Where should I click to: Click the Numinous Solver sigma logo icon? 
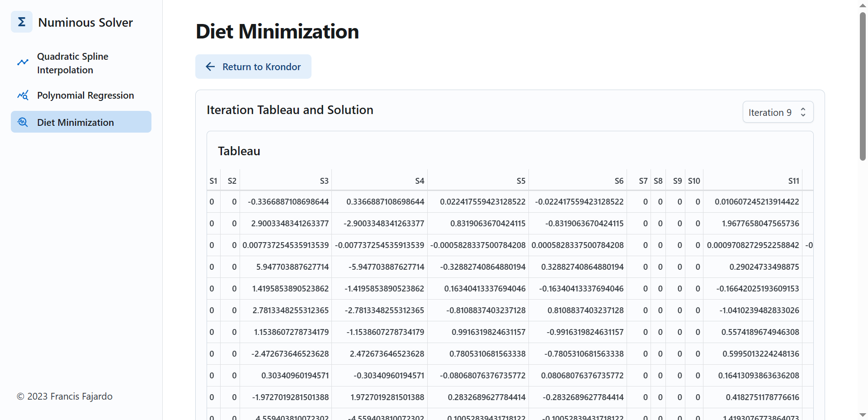click(x=22, y=22)
